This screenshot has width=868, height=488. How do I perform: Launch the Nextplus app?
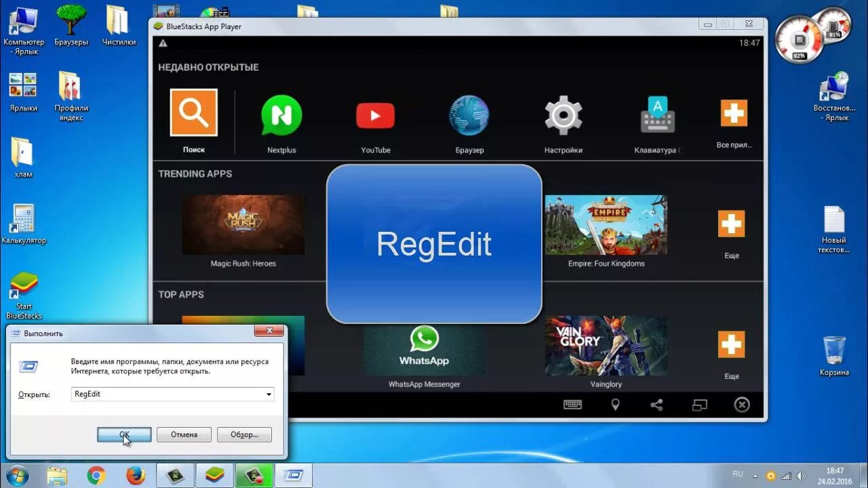pyautogui.click(x=281, y=115)
